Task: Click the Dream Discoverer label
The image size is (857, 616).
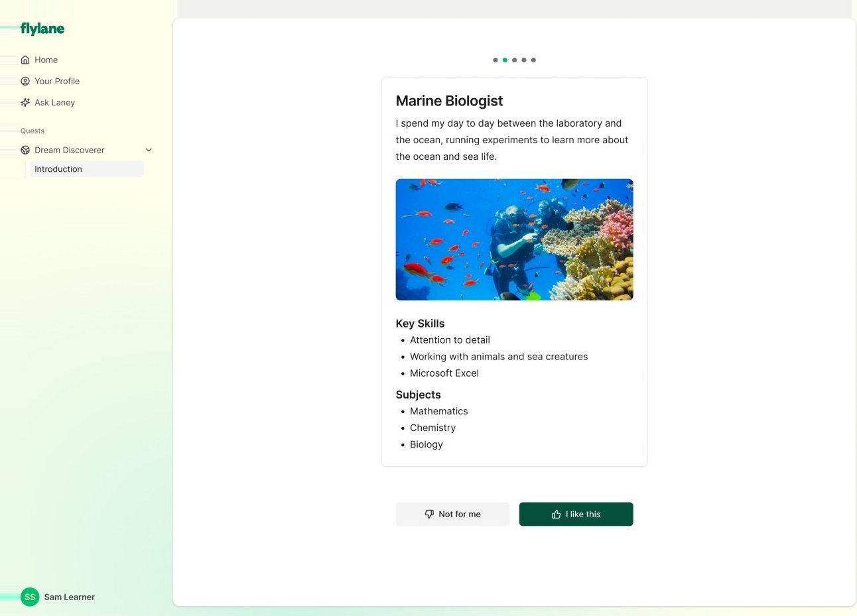Action: point(70,150)
